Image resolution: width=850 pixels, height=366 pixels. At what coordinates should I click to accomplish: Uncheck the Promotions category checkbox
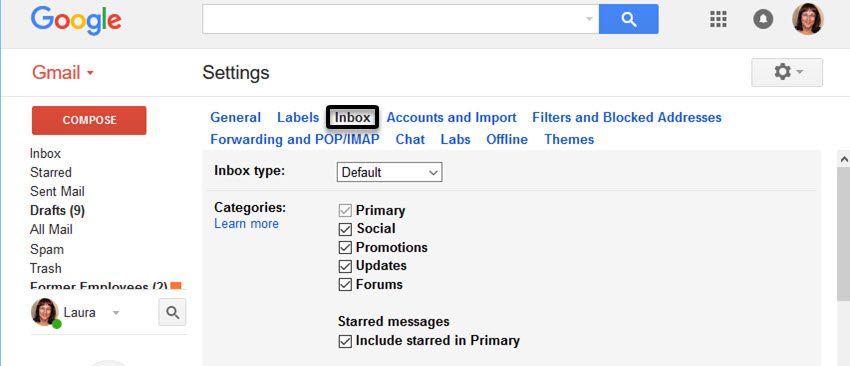pyautogui.click(x=345, y=248)
